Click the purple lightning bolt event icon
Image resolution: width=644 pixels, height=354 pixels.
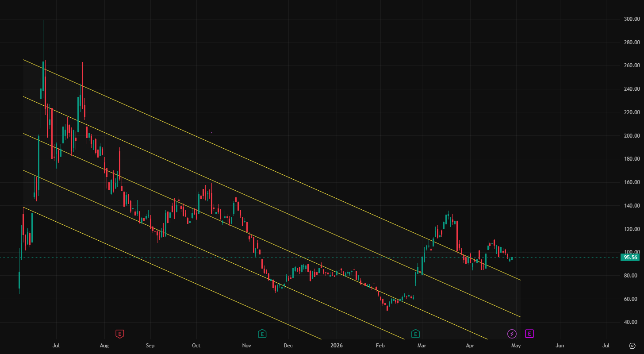[512, 333]
